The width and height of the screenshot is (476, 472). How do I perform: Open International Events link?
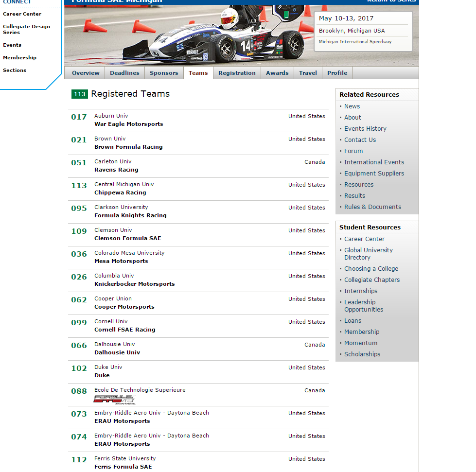pyautogui.click(x=374, y=162)
